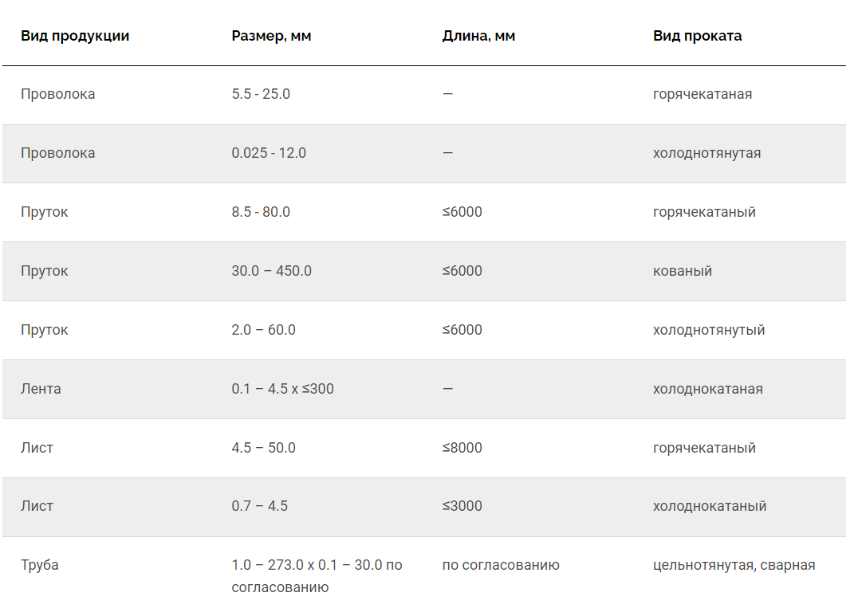Click the "кованый" rolling type cell
850x616 pixels.
(x=682, y=271)
